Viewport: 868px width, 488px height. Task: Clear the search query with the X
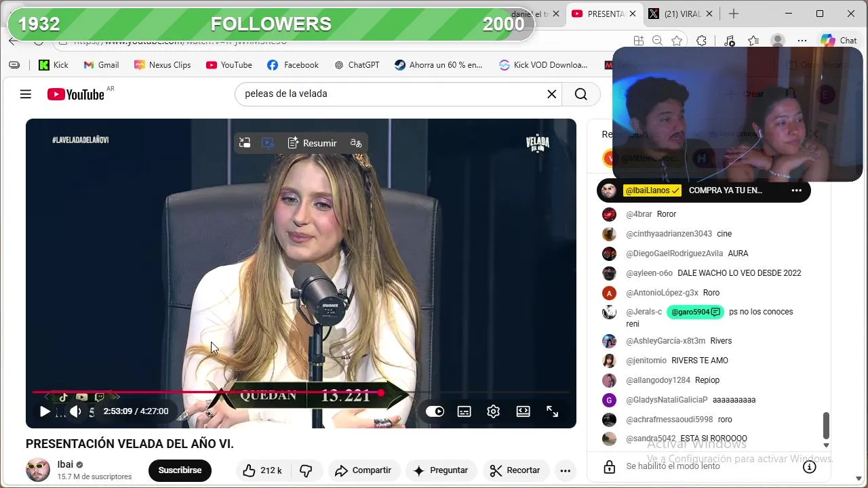tap(552, 94)
